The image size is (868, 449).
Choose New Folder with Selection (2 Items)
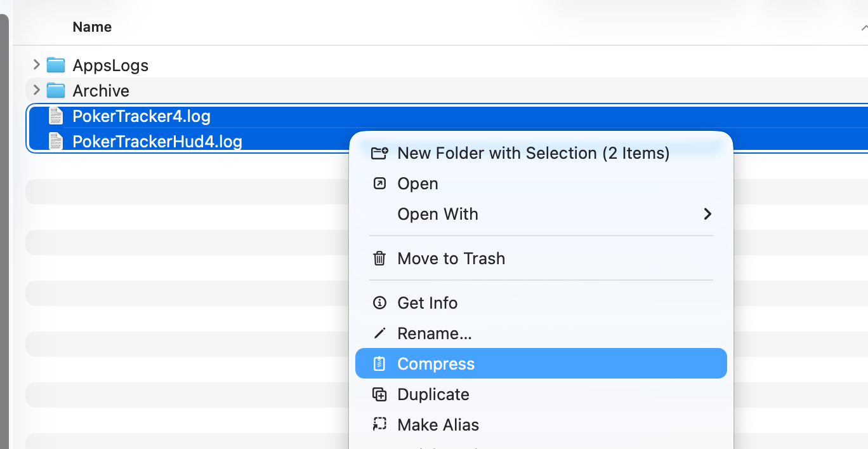[541, 153]
